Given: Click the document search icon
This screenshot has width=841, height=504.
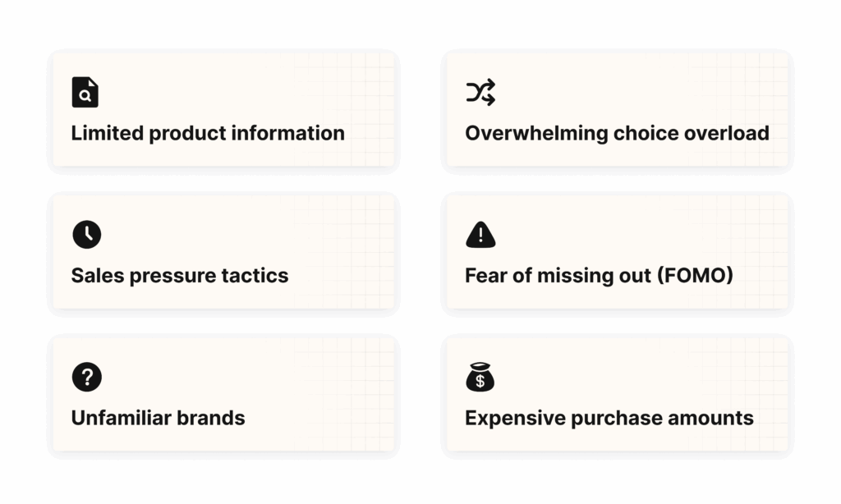Looking at the screenshot, I should click(85, 92).
